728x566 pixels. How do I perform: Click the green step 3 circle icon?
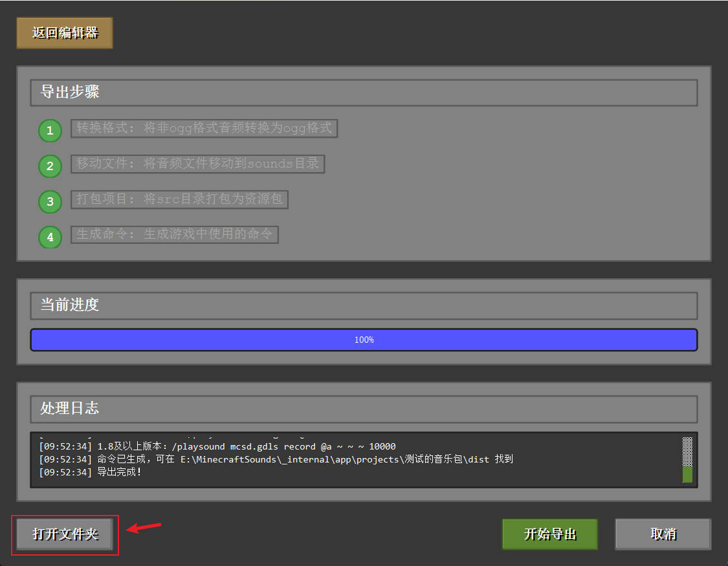point(50,202)
